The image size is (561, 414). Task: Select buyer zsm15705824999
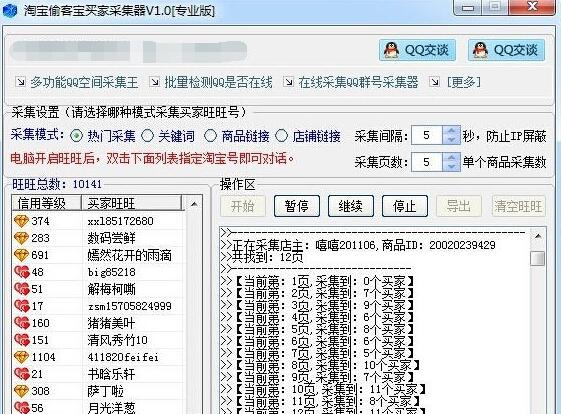pos(130,306)
